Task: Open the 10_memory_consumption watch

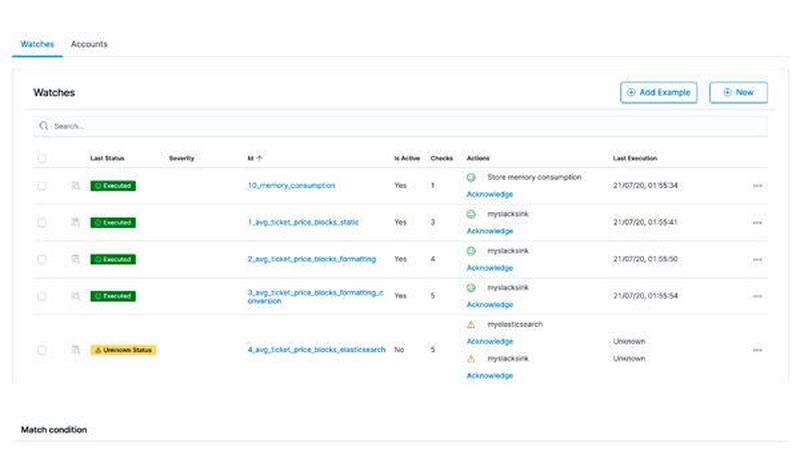Action: tap(291, 186)
